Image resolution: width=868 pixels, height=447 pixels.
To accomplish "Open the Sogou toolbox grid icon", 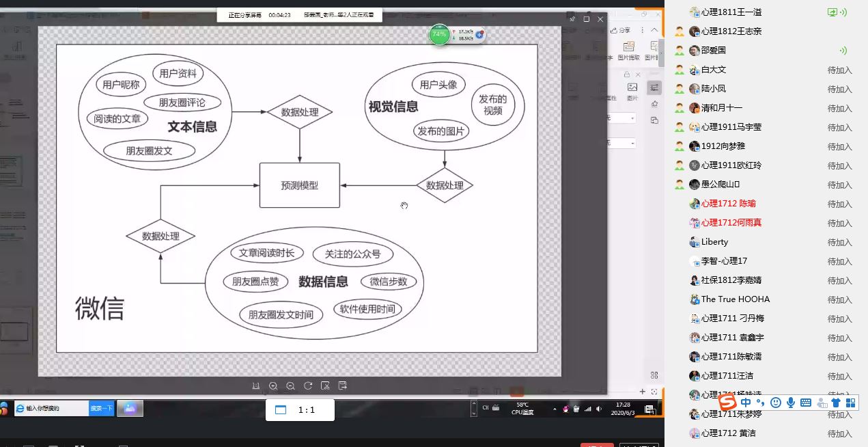I will click(850, 403).
